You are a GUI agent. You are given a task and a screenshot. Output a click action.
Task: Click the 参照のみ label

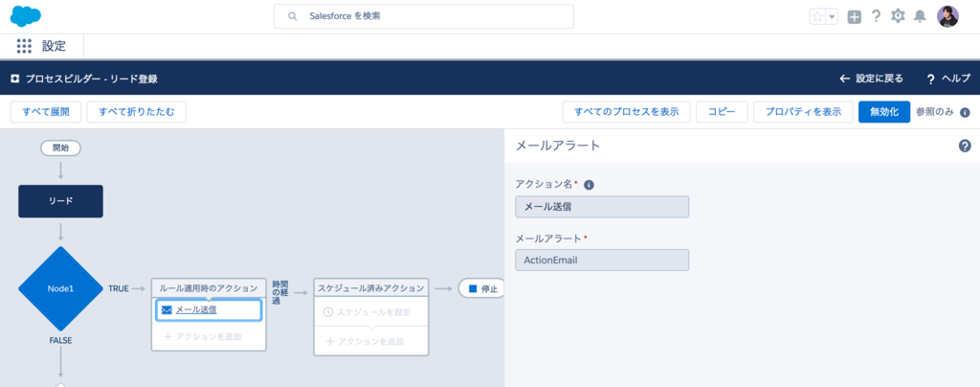935,112
